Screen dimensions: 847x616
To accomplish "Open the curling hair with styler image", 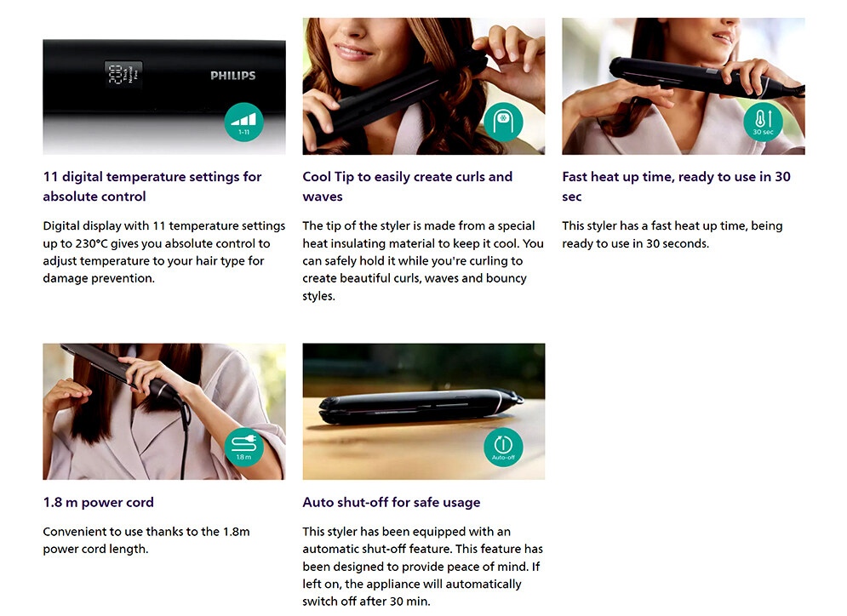I will click(424, 87).
